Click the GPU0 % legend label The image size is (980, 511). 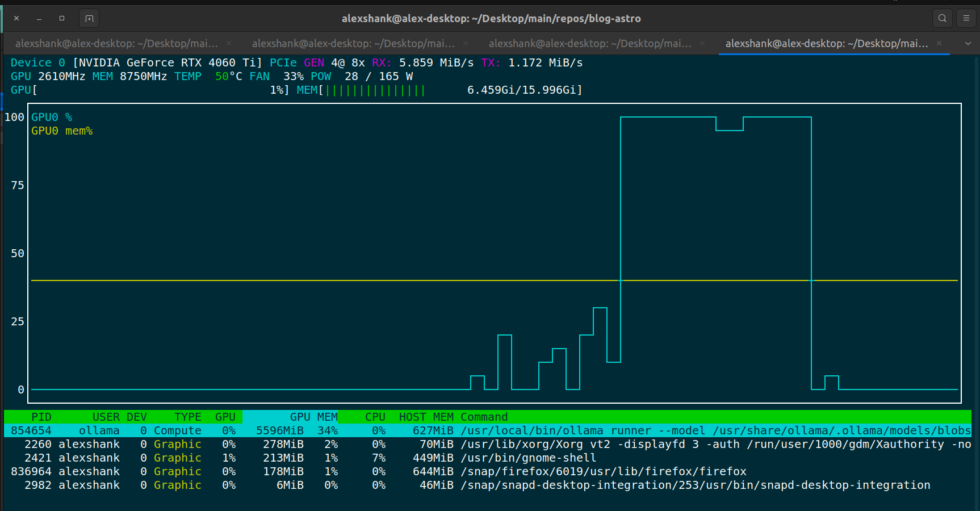coord(51,117)
